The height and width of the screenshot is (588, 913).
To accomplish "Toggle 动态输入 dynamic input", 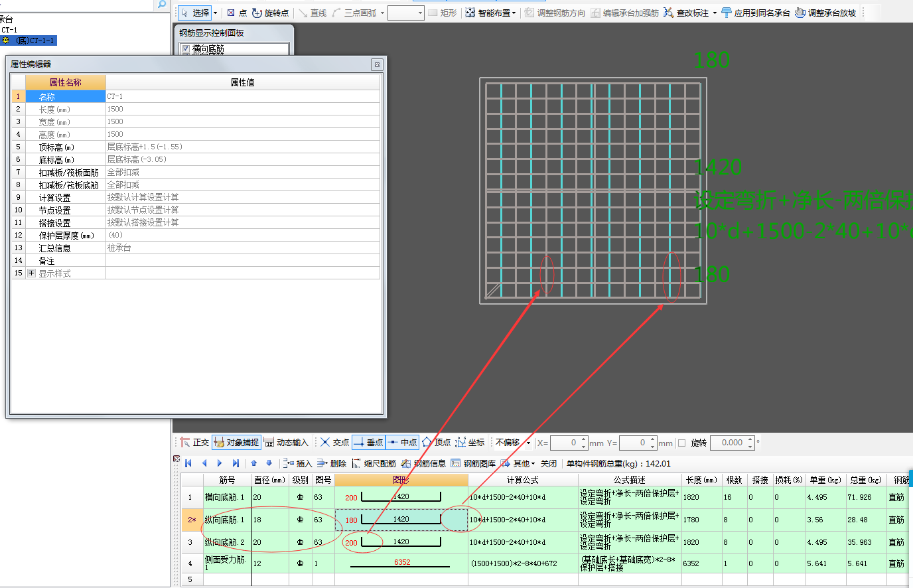I will click(286, 443).
